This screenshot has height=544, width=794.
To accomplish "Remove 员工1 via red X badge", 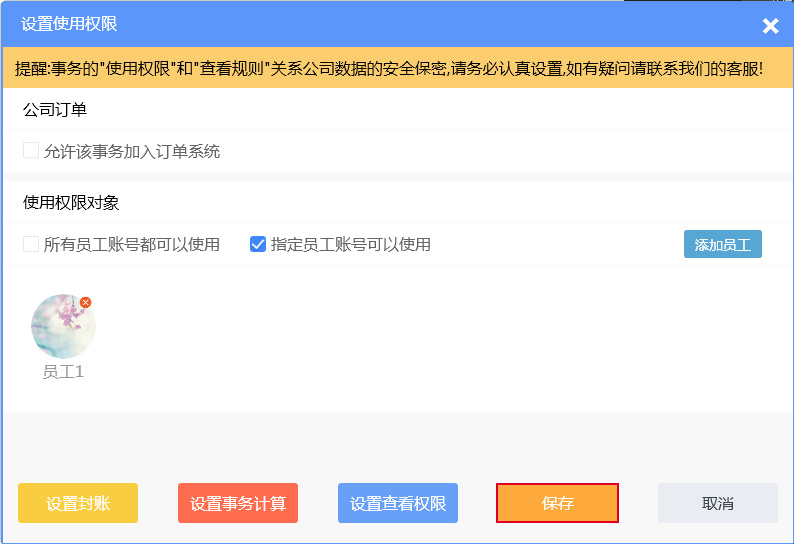I will (86, 302).
